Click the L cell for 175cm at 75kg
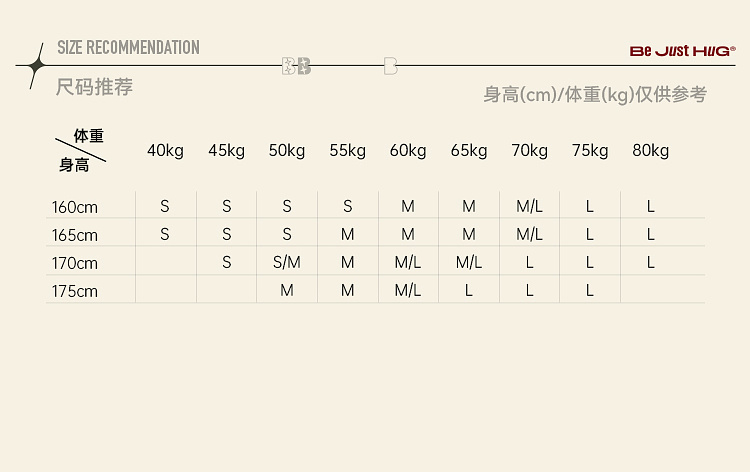Screen dimensions: 750x472 [x=590, y=290]
